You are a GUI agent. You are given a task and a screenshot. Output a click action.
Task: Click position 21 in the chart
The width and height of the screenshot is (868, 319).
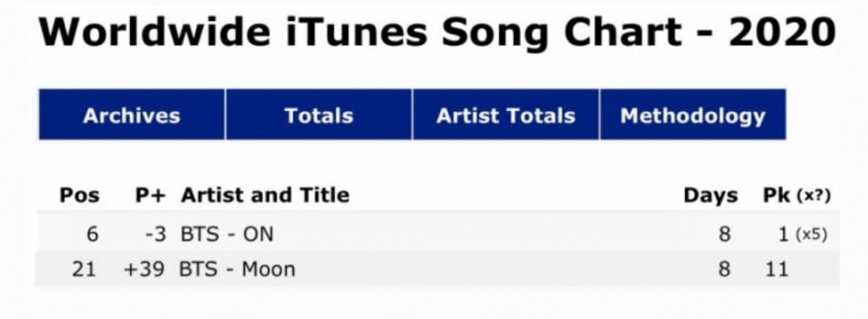coord(84,270)
